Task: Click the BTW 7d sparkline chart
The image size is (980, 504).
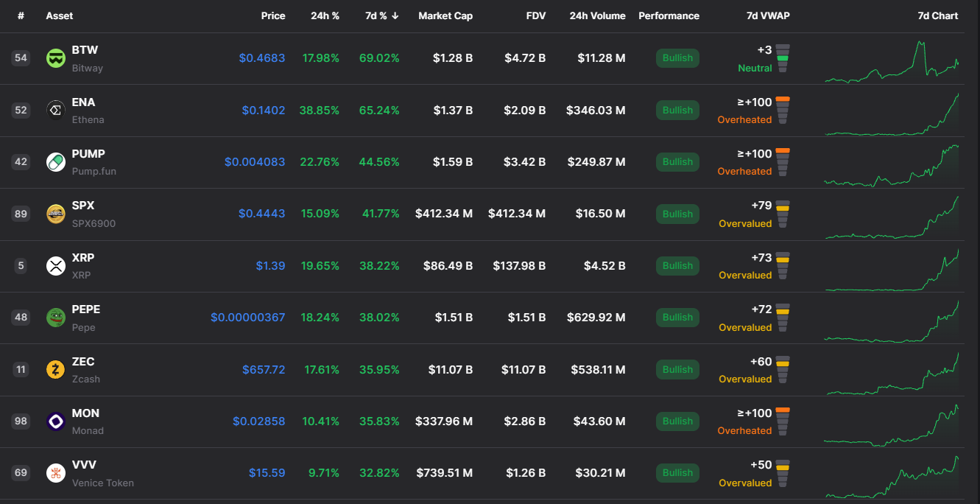Action: tap(892, 60)
